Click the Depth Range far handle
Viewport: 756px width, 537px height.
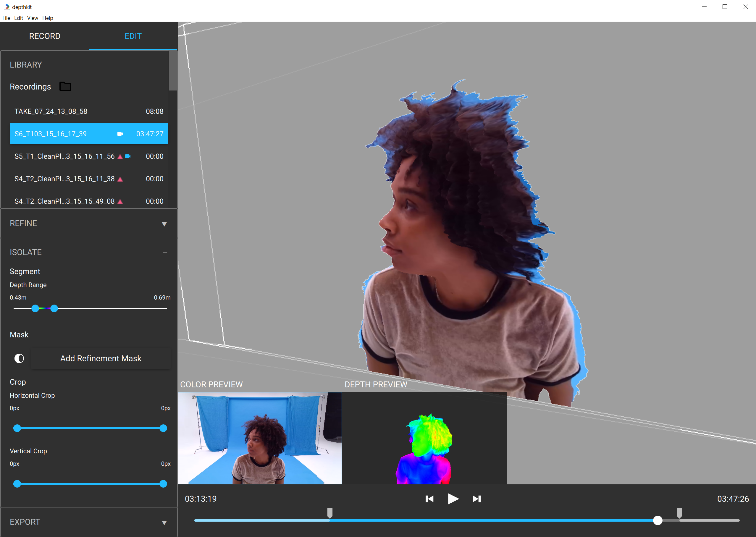coord(54,308)
